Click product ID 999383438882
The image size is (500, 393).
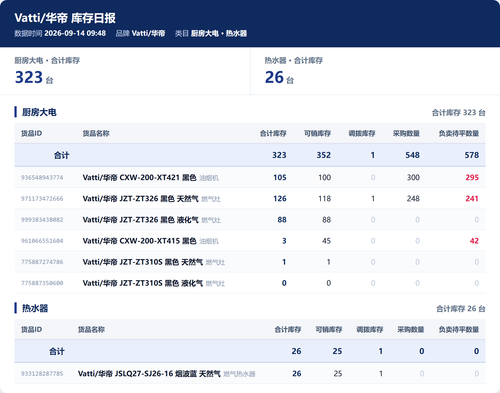[42, 220]
